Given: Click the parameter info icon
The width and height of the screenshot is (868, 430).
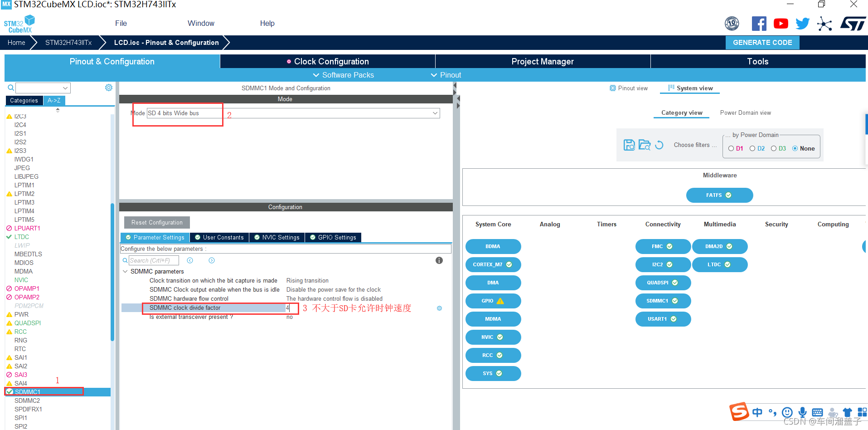Looking at the screenshot, I should [439, 260].
